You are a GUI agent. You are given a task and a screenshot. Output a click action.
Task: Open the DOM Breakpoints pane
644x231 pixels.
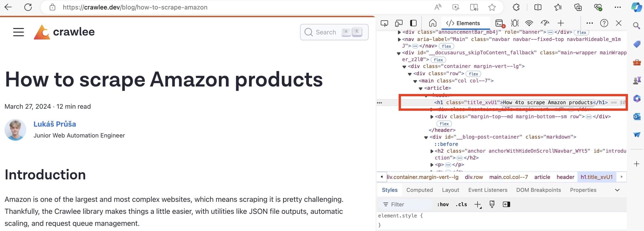pos(538,190)
